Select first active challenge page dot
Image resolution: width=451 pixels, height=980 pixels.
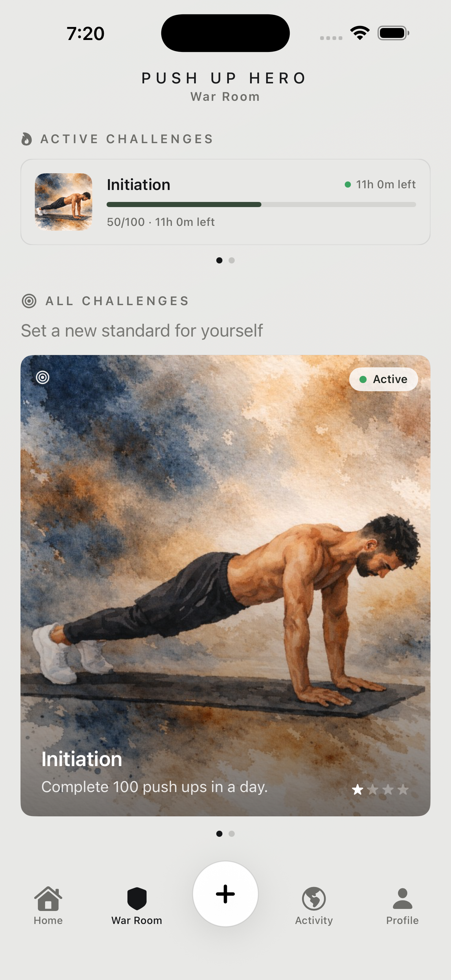(x=219, y=260)
